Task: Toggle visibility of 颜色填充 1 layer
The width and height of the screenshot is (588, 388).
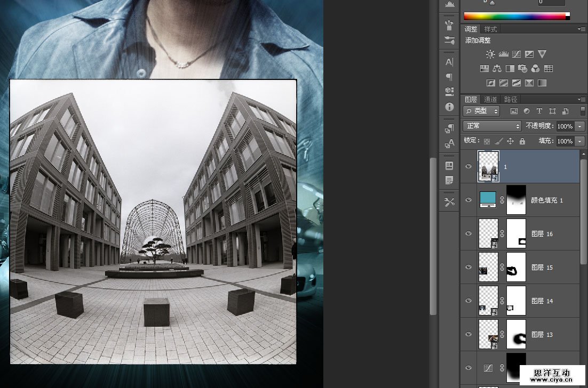Action: [468, 200]
